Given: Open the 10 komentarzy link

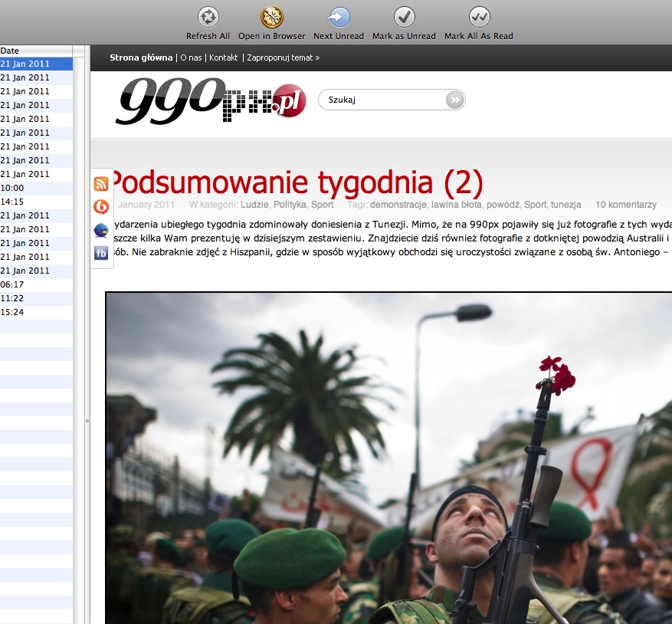Looking at the screenshot, I should click(625, 205).
